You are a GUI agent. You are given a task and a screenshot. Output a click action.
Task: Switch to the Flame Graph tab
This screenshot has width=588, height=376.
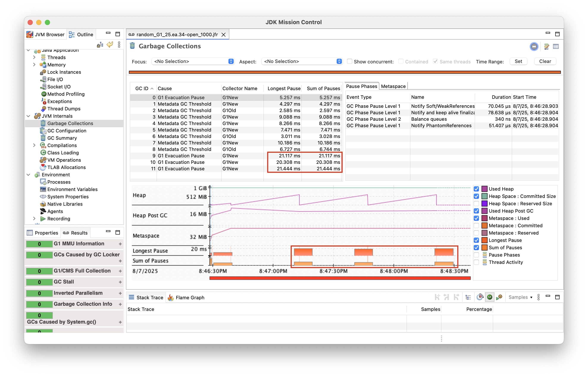(x=186, y=297)
